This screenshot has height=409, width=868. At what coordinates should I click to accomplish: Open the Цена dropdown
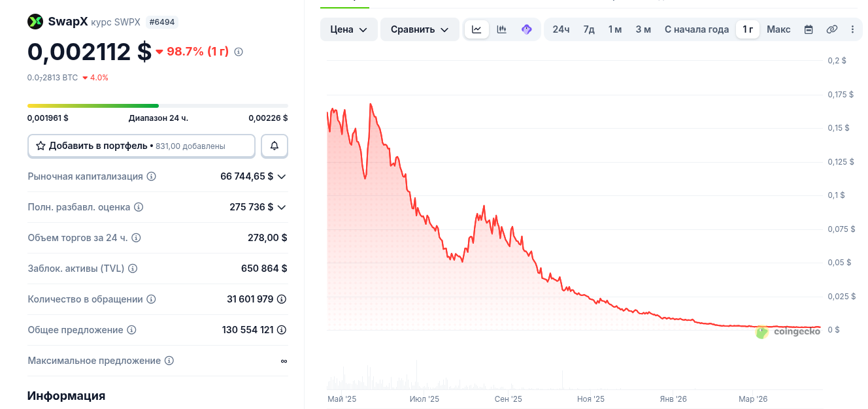click(x=349, y=29)
